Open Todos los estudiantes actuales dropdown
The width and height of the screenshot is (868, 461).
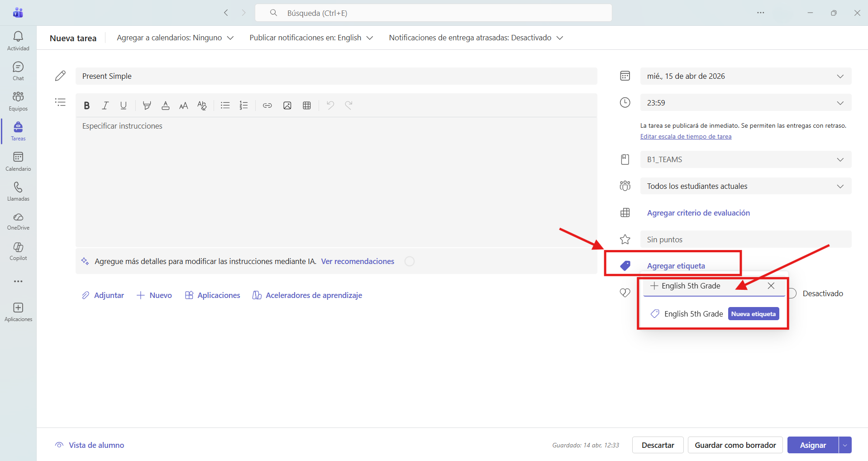point(746,186)
